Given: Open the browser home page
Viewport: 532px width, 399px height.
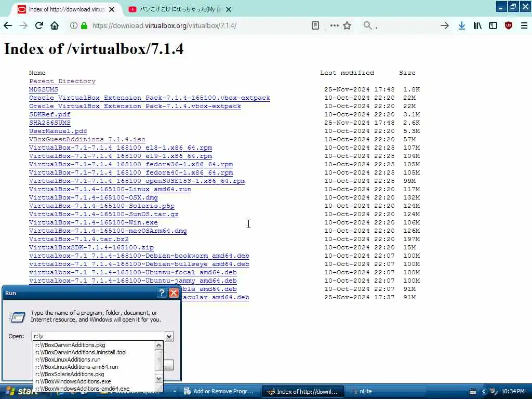Looking at the screenshot, I should pyautogui.click(x=55, y=25).
